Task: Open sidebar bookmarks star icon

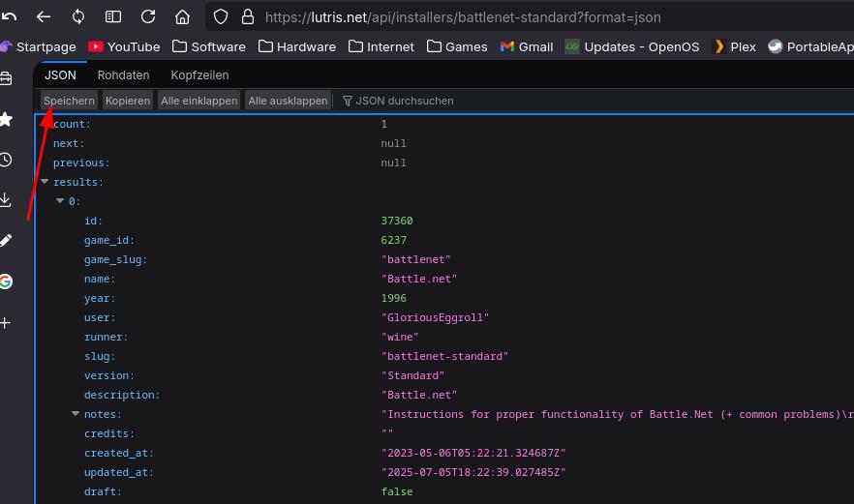Action: pos(6,119)
